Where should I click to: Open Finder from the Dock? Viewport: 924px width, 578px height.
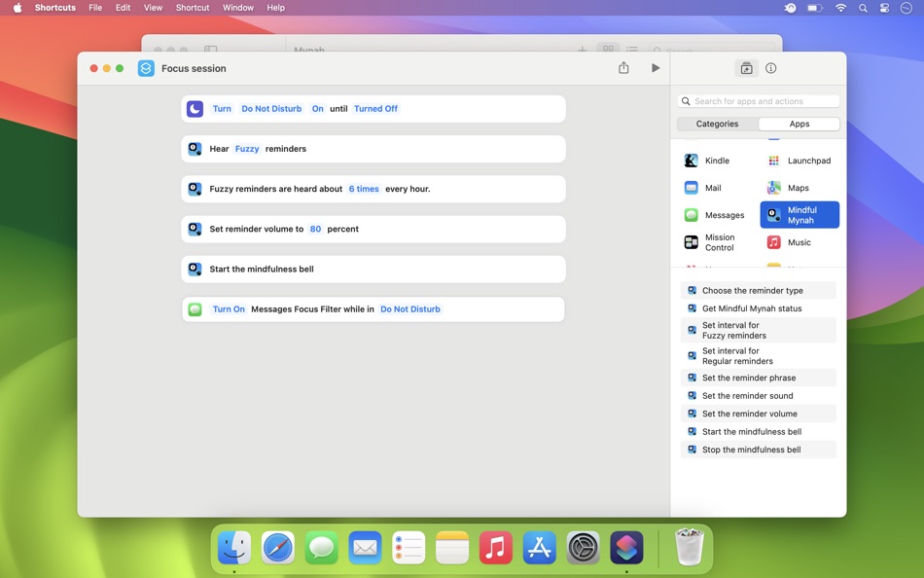click(234, 547)
